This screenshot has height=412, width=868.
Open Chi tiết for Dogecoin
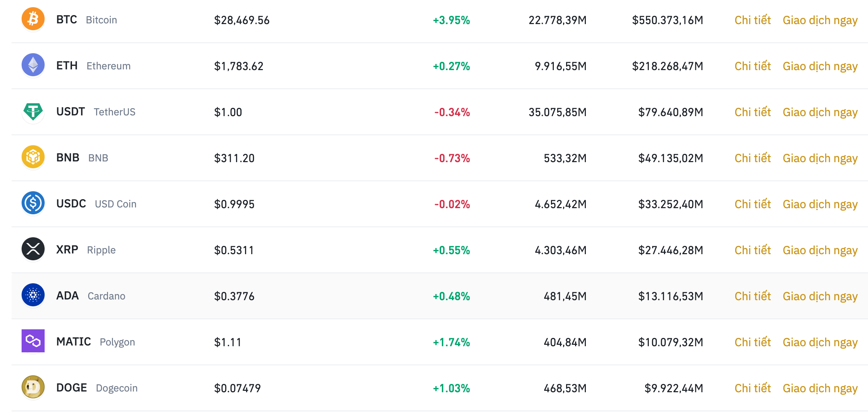tap(752, 388)
